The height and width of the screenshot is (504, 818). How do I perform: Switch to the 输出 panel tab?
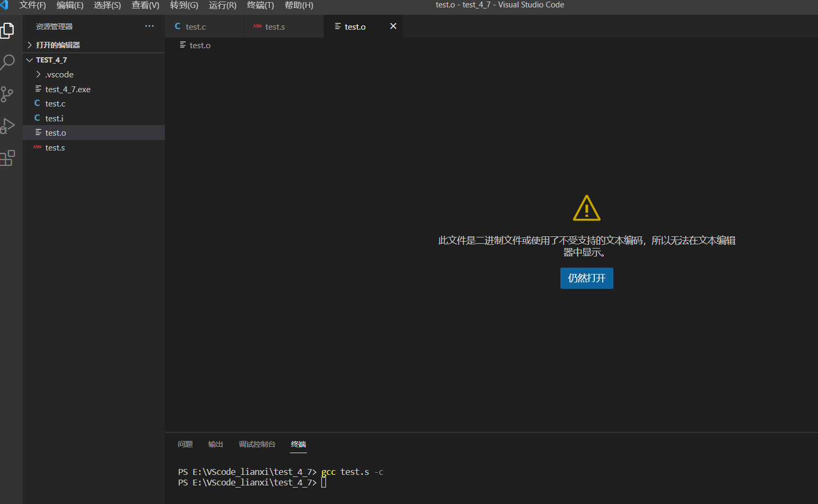point(215,444)
